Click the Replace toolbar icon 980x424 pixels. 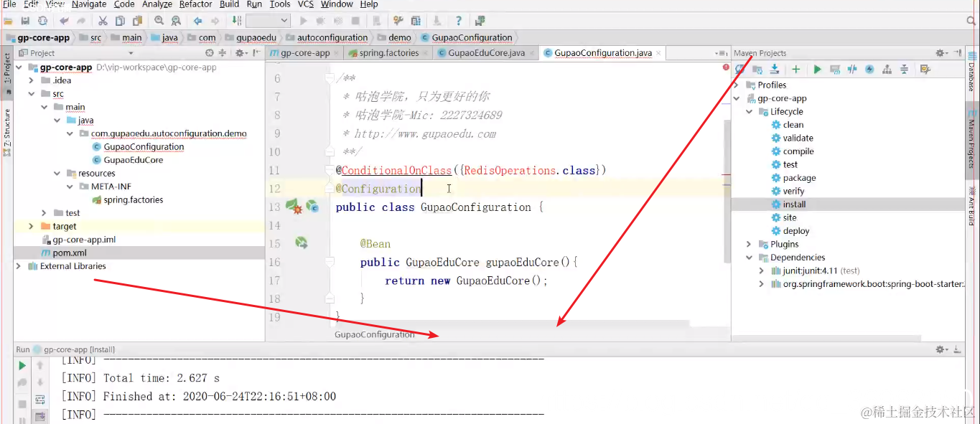pyautogui.click(x=176, y=21)
